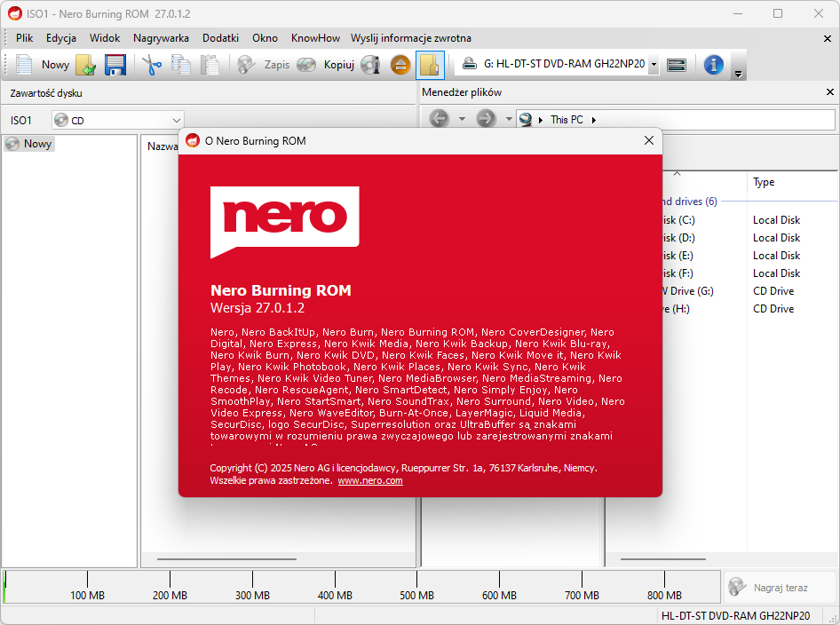This screenshot has height=625, width=840.
Task: Click the Nagraj teraz button
Action: coord(780,588)
